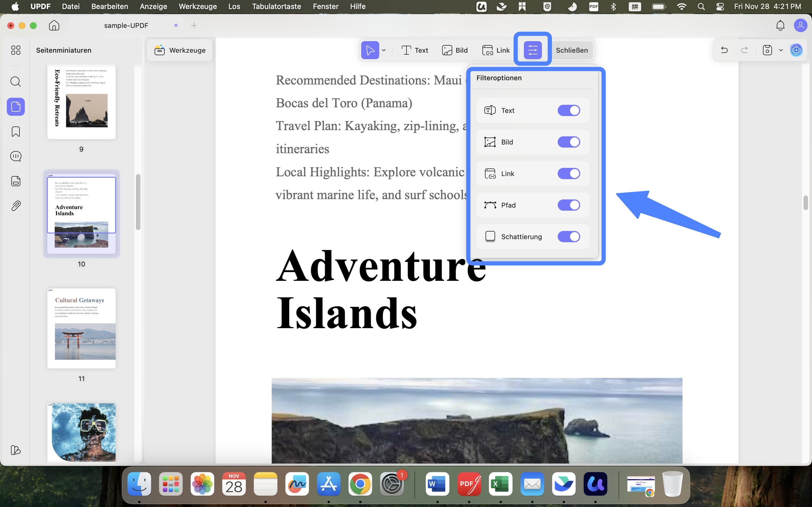This screenshot has width=812, height=507.
Task: Disable the Text filter toggle
Action: [569, 110]
